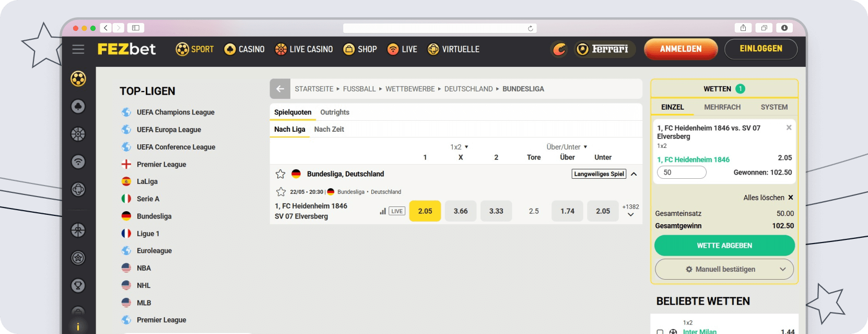This screenshot has width=868, height=334.
Task: Click the FEZbet logo
Action: pos(126,49)
